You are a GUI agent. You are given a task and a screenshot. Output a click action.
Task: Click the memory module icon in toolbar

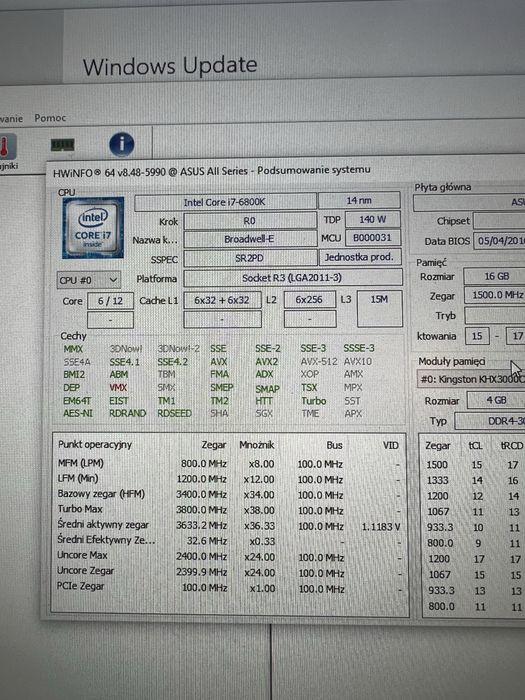(62, 145)
